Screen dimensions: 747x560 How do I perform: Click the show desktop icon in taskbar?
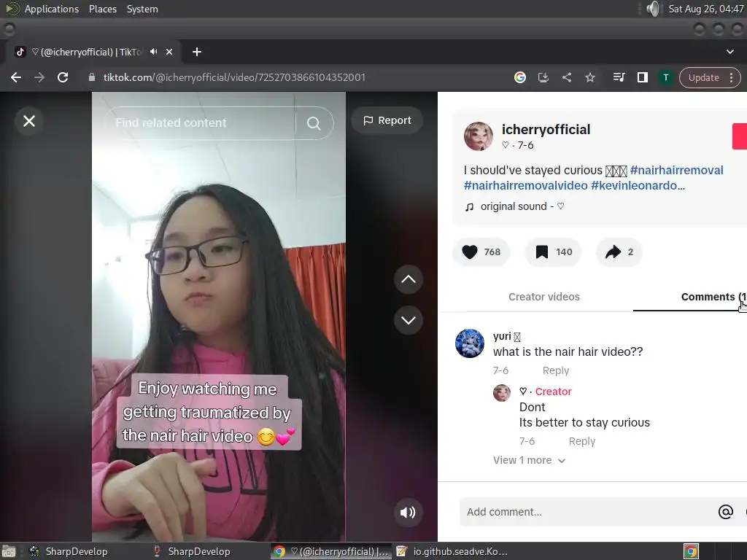(x=9, y=551)
